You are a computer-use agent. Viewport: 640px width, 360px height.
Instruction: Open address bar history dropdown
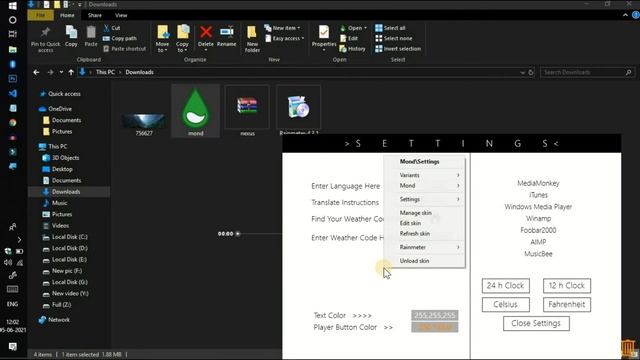[x=522, y=72]
